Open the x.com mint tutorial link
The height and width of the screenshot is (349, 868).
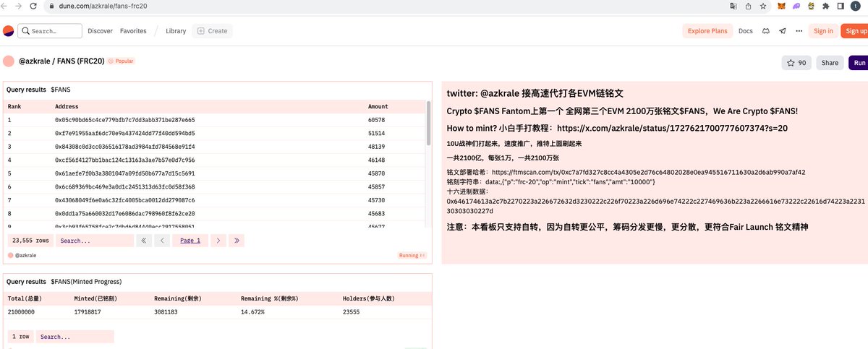(672, 127)
